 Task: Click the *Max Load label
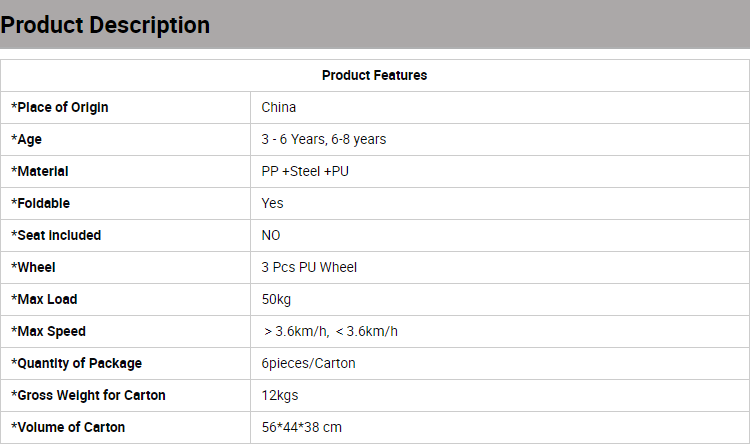coord(44,299)
